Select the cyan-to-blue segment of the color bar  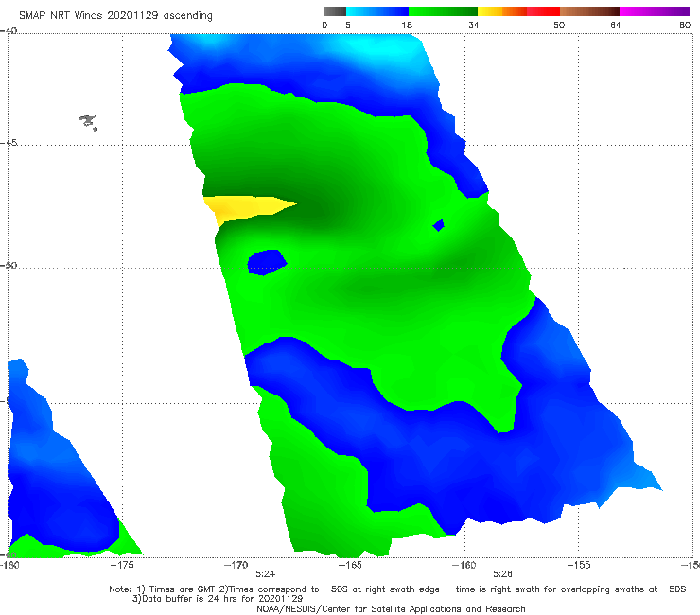[377, 11]
